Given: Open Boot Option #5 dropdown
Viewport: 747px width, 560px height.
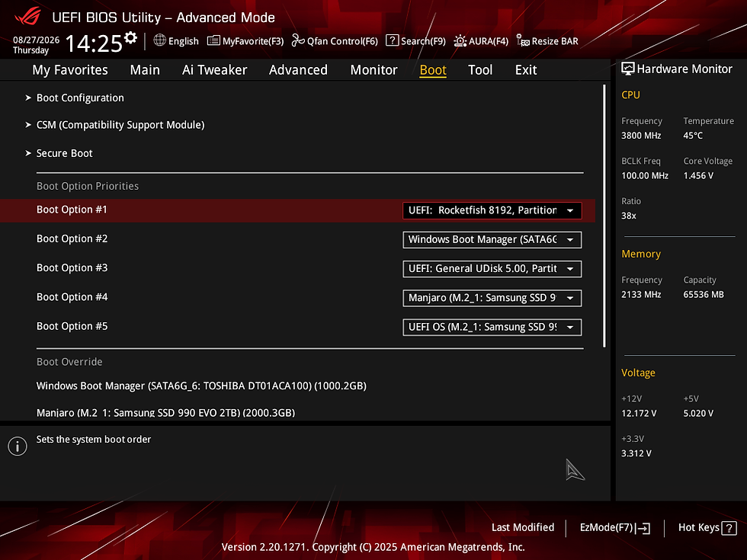Looking at the screenshot, I should (492, 327).
